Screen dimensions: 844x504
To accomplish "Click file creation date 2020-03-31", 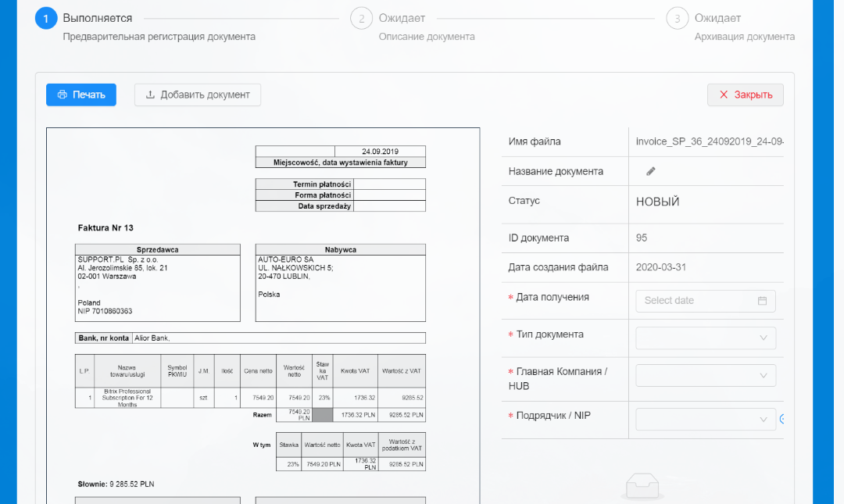I will click(661, 267).
